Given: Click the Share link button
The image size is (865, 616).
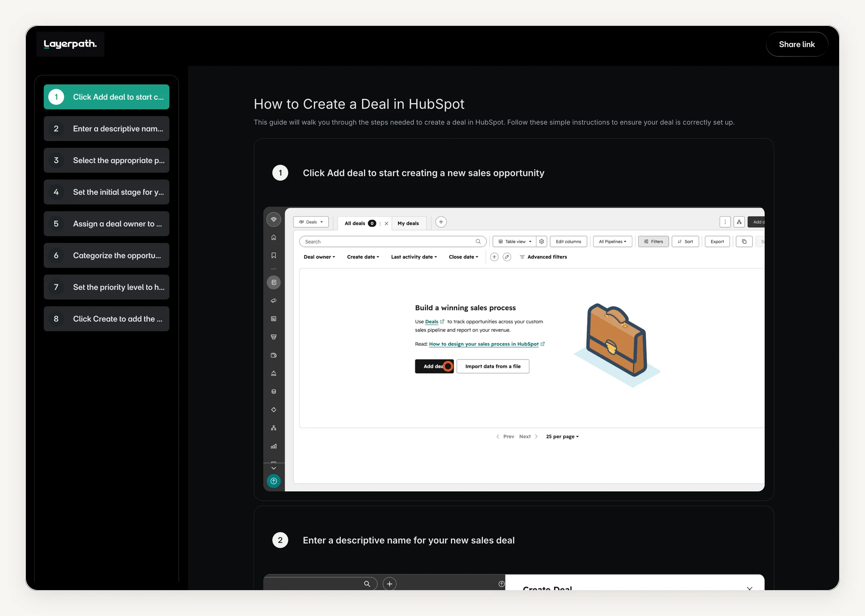Looking at the screenshot, I should click(797, 44).
